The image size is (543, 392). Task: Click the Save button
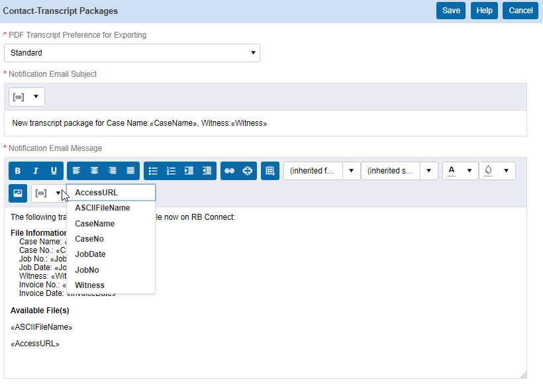click(451, 11)
